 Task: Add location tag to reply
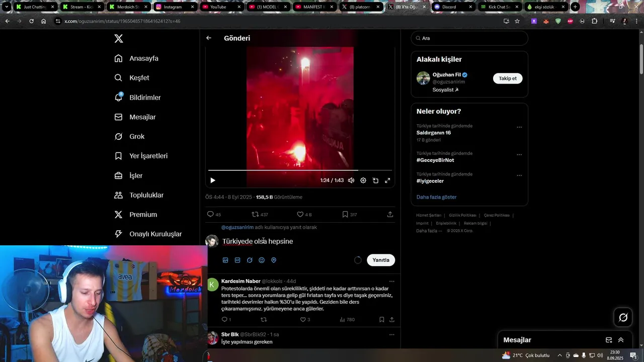click(274, 260)
